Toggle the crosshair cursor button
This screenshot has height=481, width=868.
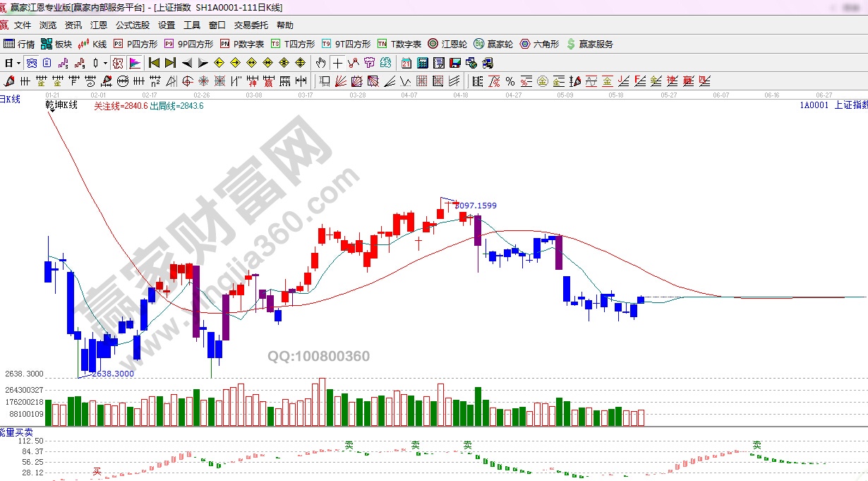[339, 63]
